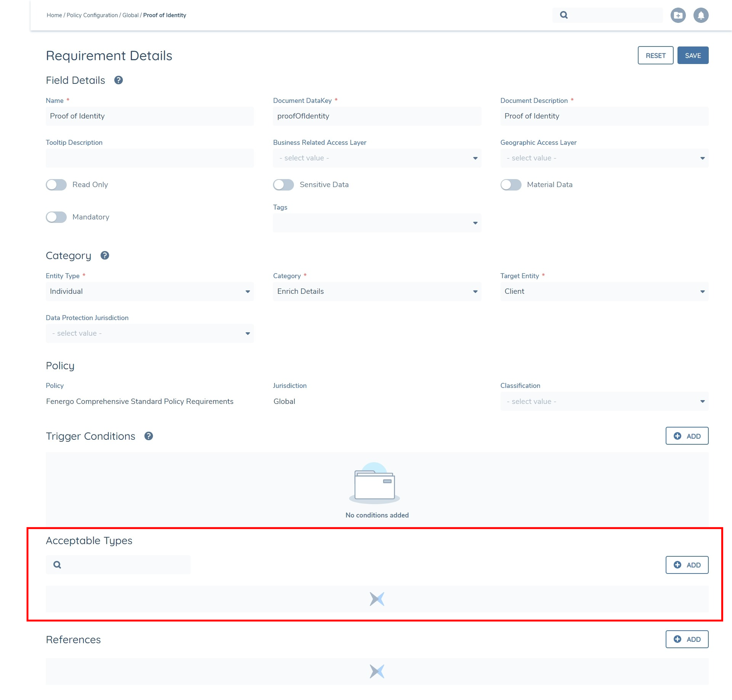Switch on the Material Data toggle
This screenshot has width=732, height=700.
(x=510, y=185)
